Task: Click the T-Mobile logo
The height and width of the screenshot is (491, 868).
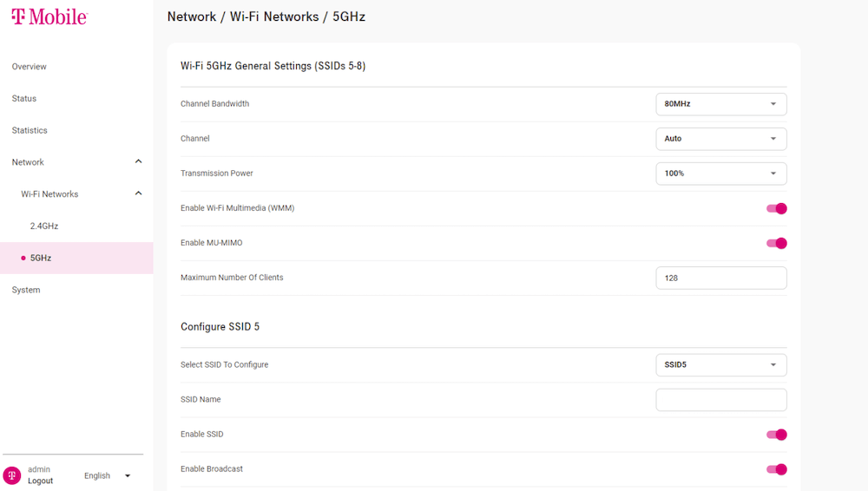Action: pyautogui.click(x=49, y=16)
